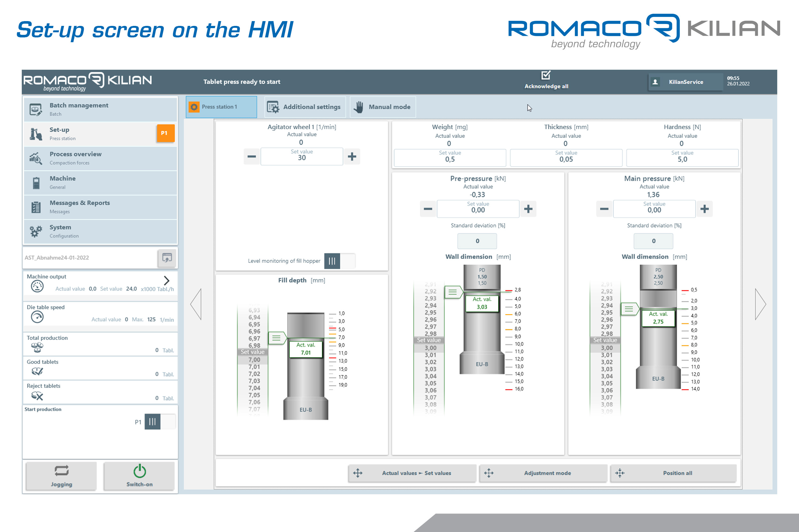The width and height of the screenshot is (799, 532).
Task: Click Die table speed gauge icon
Action: click(x=37, y=317)
